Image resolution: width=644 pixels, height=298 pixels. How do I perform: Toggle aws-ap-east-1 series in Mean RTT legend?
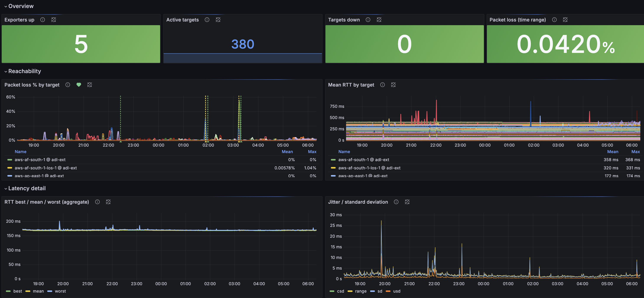point(363,176)
